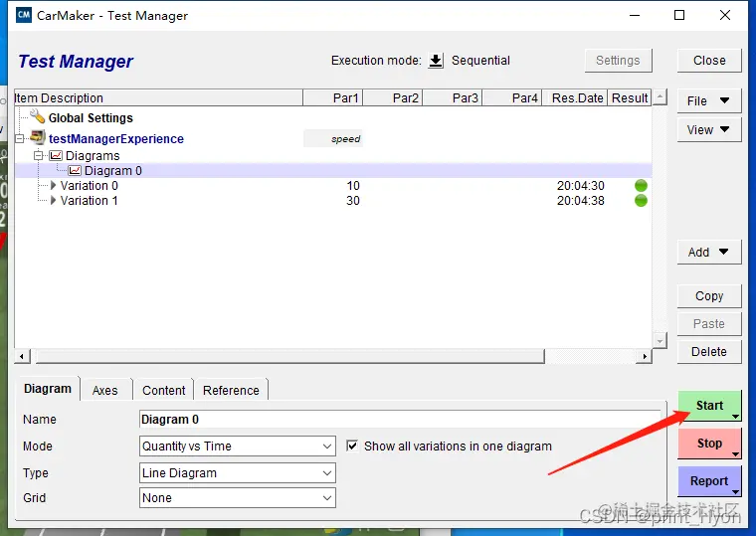Image resolution: width=756 pixels, height=536 pixels.
Task: Expand the Variation 1 row
Action: [53, 201]
